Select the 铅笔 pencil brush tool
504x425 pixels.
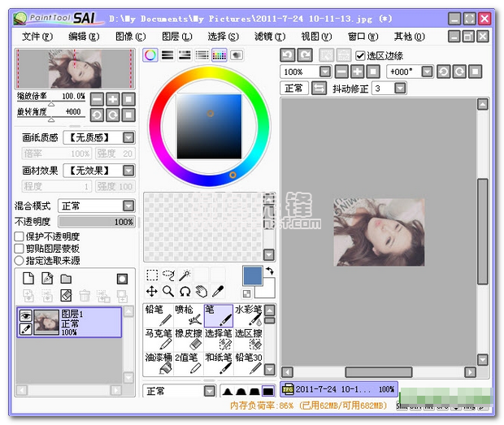(159, 315)
